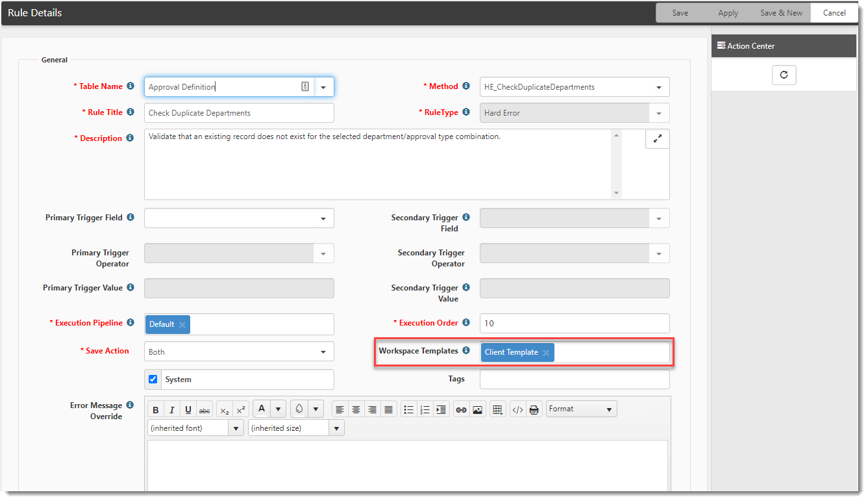
Task: Expand the Description field editor
Action: pos(657,139)
